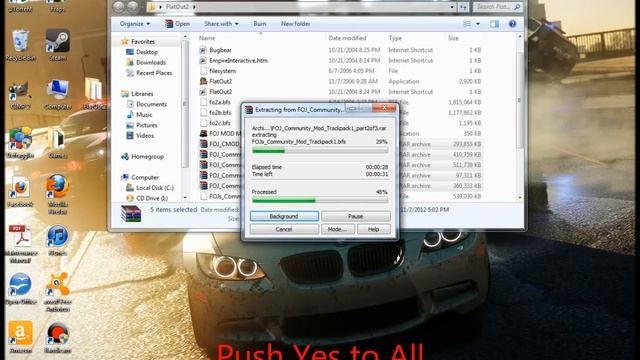Pause the WinRAR extraction

[x=356, y=216]
